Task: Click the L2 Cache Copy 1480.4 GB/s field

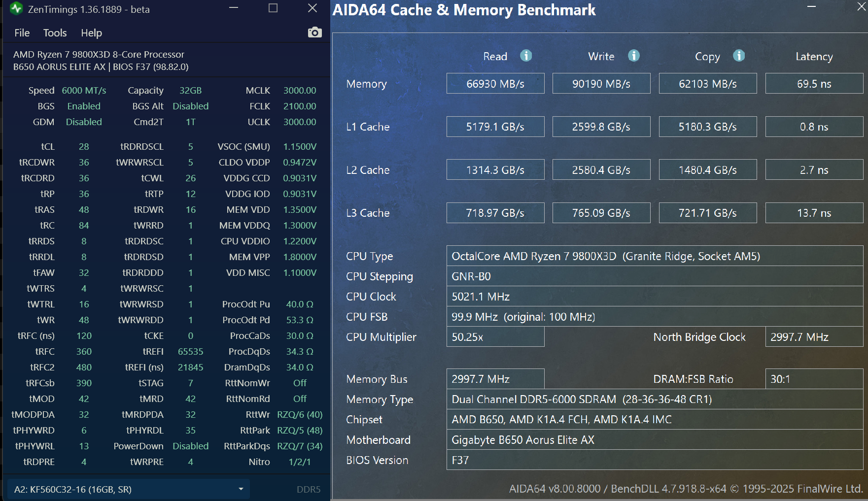Action: pyautogui.click(x=708, y=169)
